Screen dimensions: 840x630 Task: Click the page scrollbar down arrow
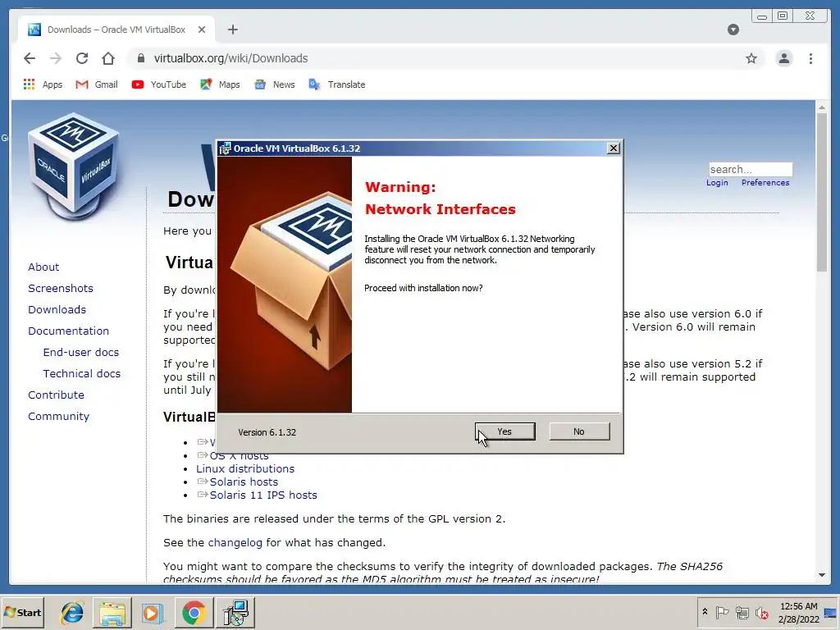pyautogui.click(x=822, y=575)
